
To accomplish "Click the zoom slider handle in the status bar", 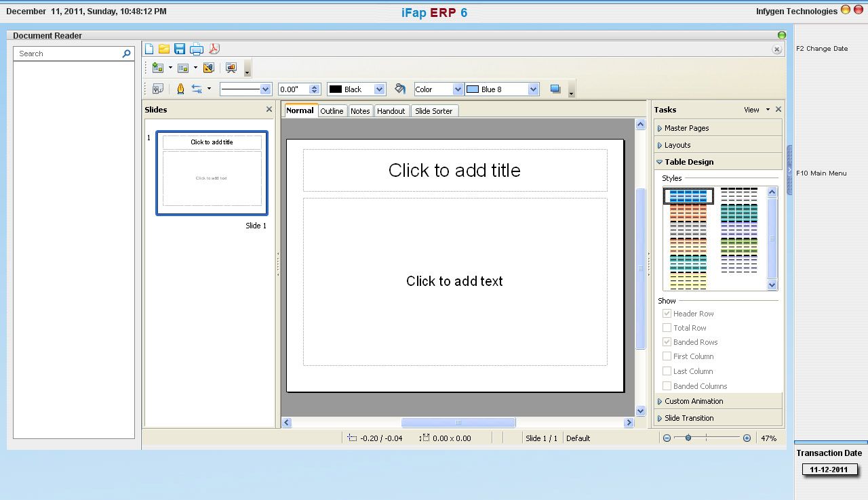I will tap(688, 438).
